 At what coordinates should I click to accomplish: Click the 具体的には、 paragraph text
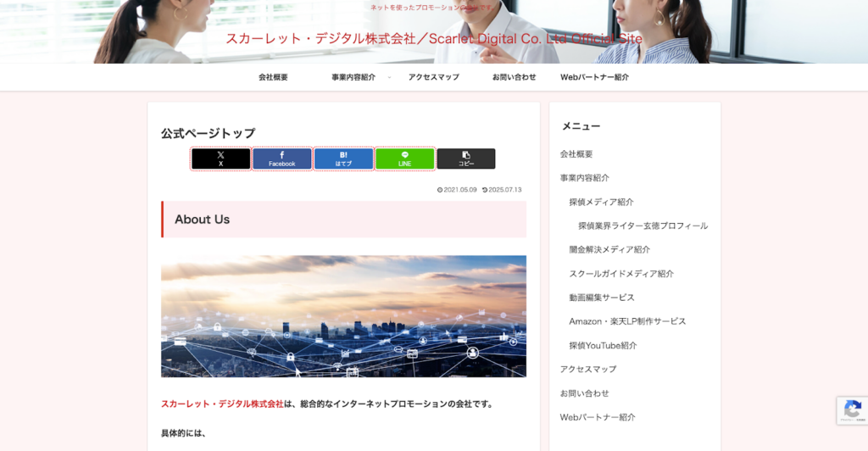(x=183, y=433)
